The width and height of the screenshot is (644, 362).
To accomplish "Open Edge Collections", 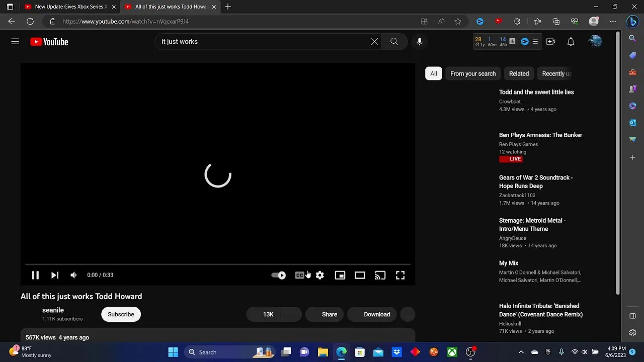I will pyautogui.click(x=556, y=21).
